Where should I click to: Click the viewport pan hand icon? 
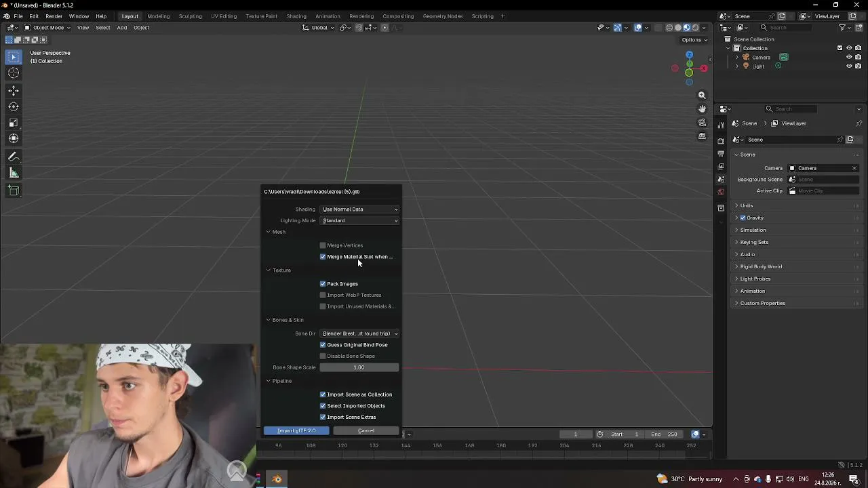(x=702, y=109)
